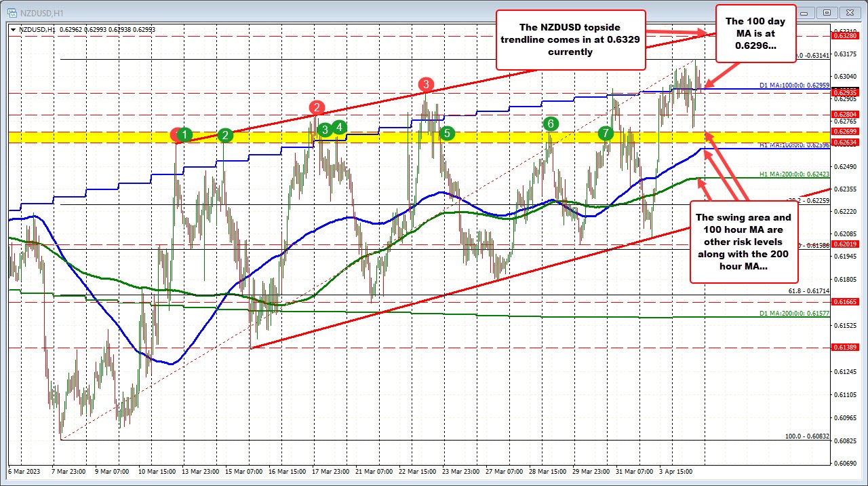
Task: Click the 61.8 - 0.61714 Fibonacci label
Action: [x=808, y=291]
